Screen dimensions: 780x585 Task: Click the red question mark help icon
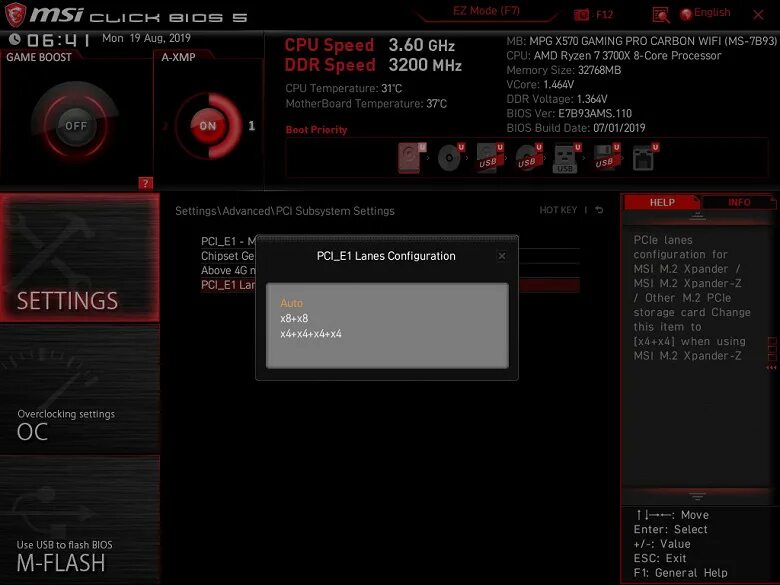[145, 184]
